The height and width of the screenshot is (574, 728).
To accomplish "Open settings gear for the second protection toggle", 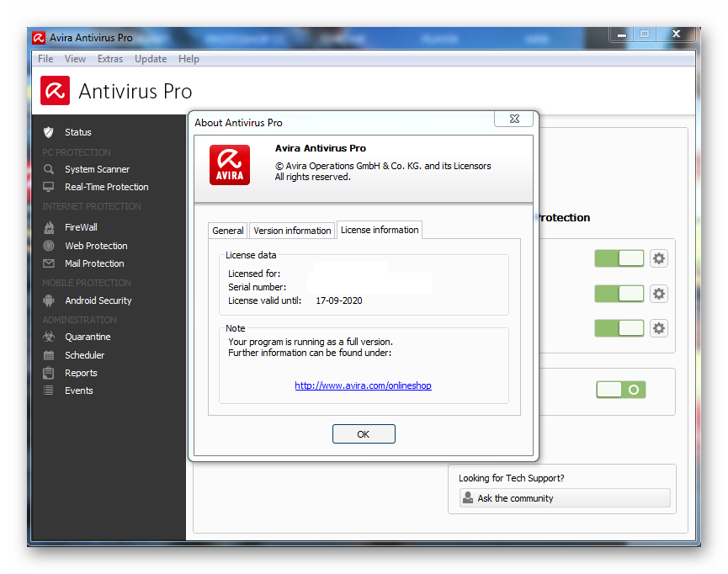I will [x=658, y=294].
